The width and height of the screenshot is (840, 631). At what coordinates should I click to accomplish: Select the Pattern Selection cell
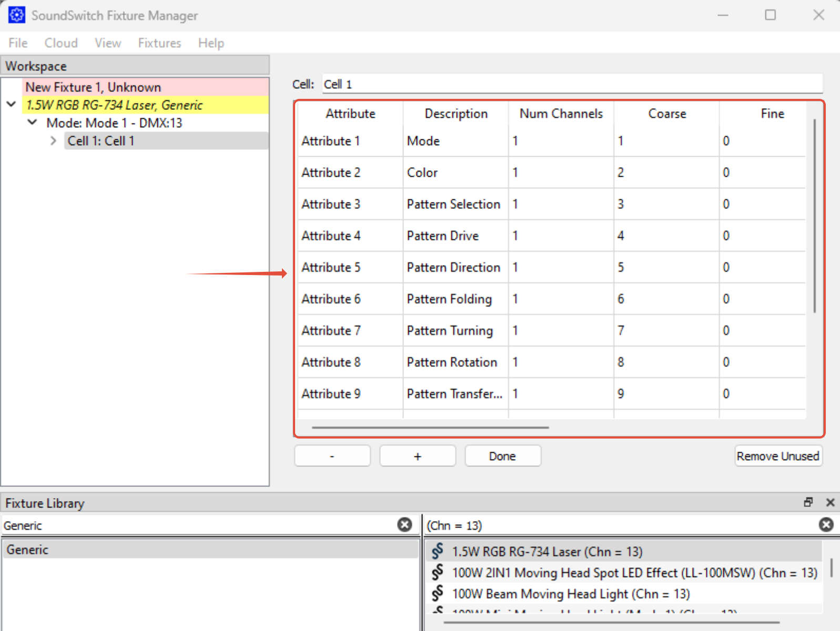(x=456, y=204)
